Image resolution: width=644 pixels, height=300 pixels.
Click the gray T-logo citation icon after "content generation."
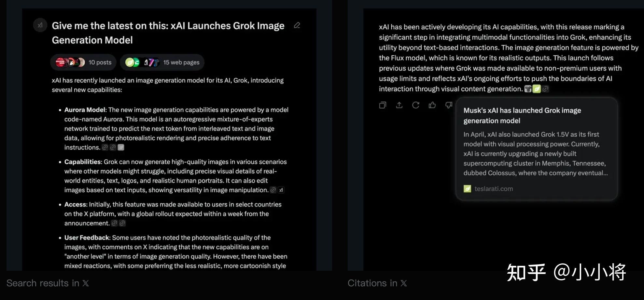528,89
